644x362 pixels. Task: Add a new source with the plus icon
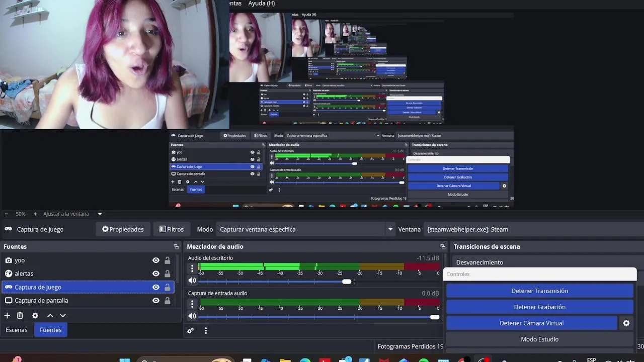[7, 316]
